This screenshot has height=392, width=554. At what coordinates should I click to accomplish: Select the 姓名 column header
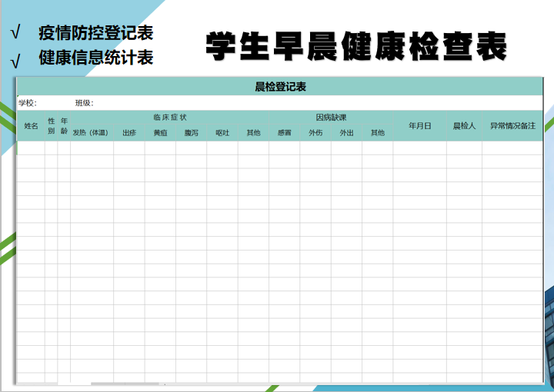(31, 125)
